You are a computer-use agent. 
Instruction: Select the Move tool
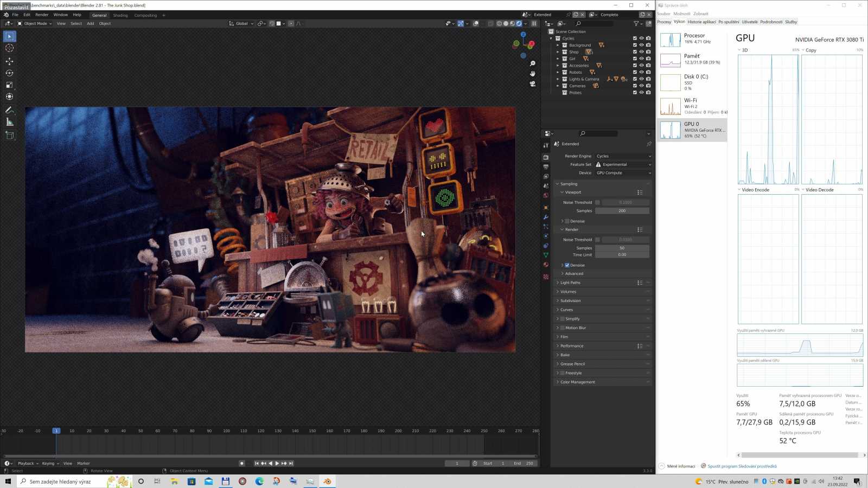[x=10, y=61]
